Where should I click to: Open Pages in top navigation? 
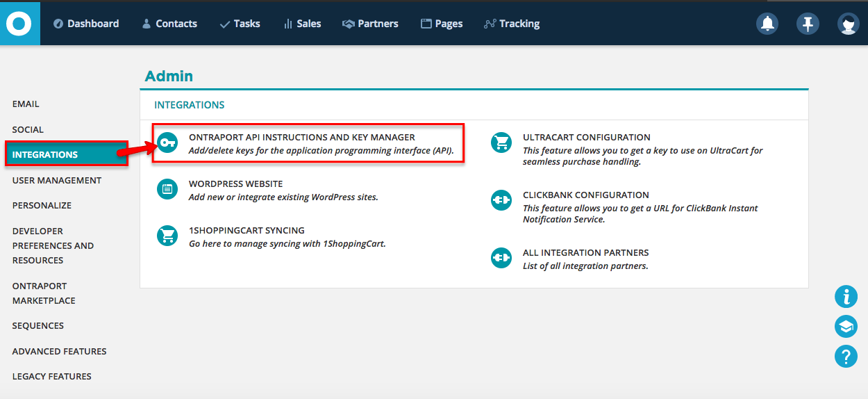[x=442, y=24]
